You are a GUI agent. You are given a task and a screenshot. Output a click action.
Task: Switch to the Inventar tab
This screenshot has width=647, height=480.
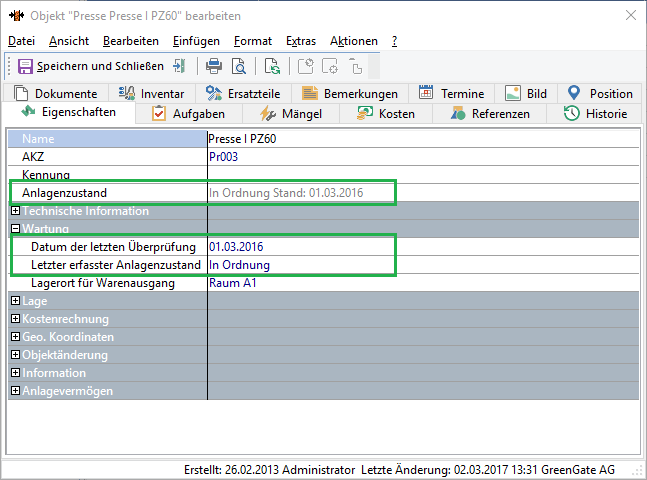(152, 93)
